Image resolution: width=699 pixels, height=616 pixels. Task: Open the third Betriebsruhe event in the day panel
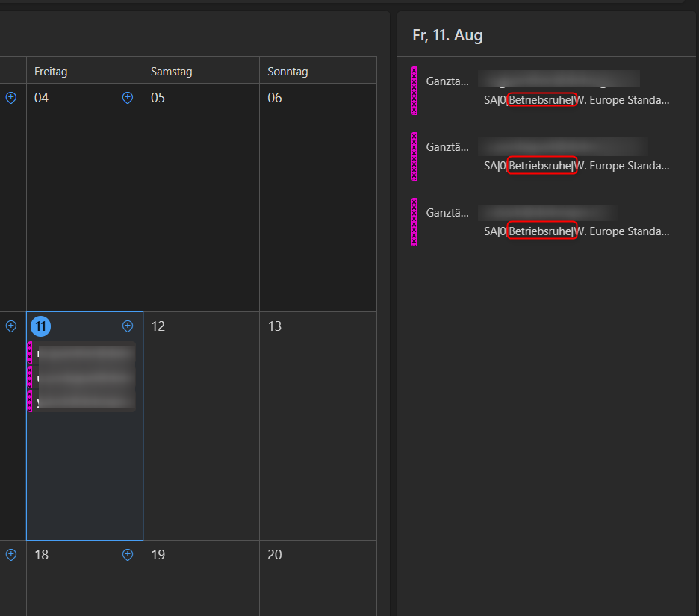[542, 231]
